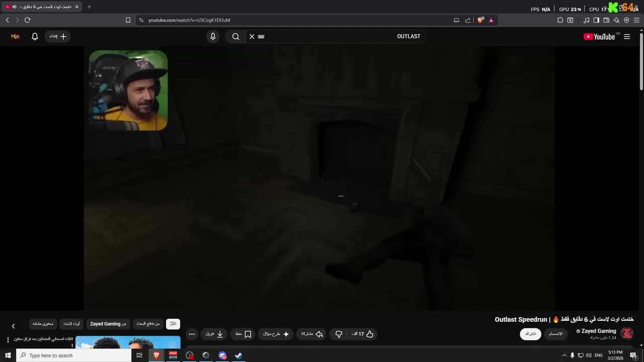Open the Windows notification center

(633, 355)
